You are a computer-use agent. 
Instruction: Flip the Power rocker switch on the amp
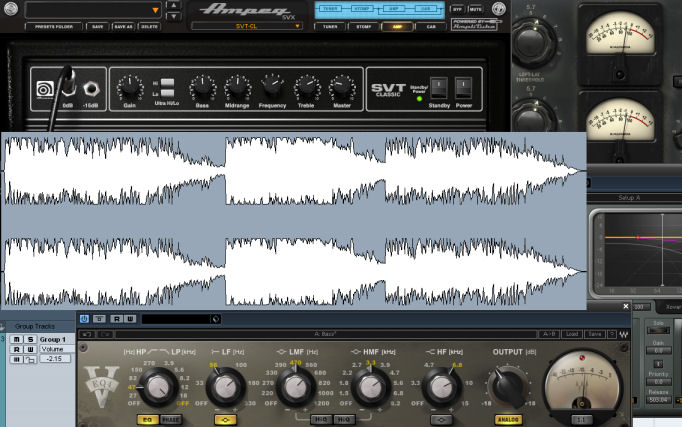click(463, 88)
